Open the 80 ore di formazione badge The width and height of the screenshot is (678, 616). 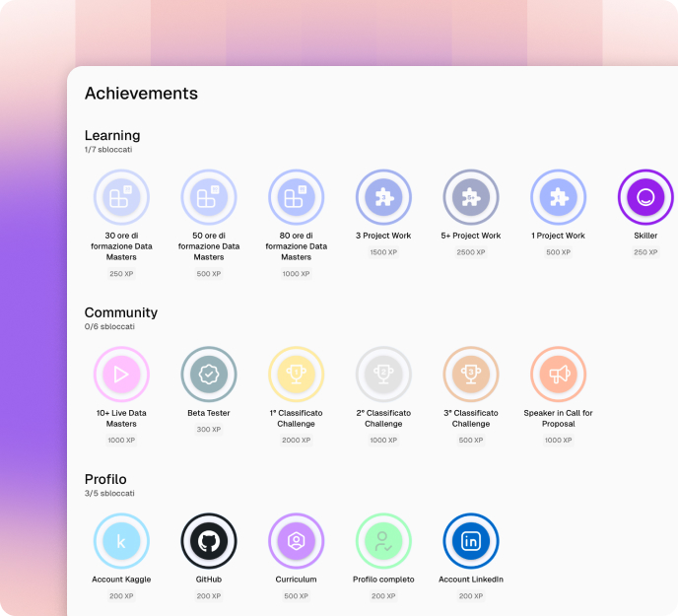pyautogui.click(x=297, y=197)
